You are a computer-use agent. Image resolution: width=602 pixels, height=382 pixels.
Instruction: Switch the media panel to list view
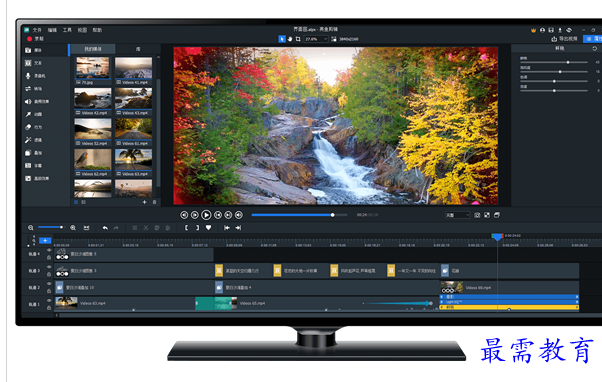tap(83, 202)
